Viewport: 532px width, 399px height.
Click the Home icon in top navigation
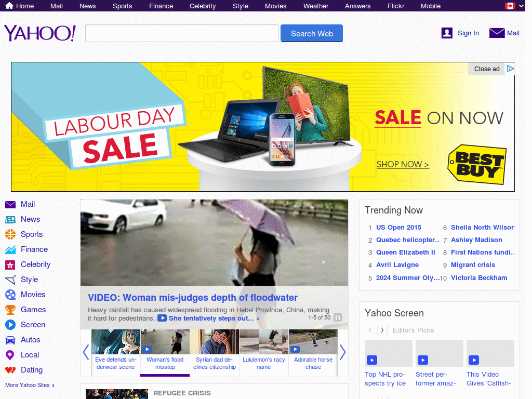pos(10,6)
